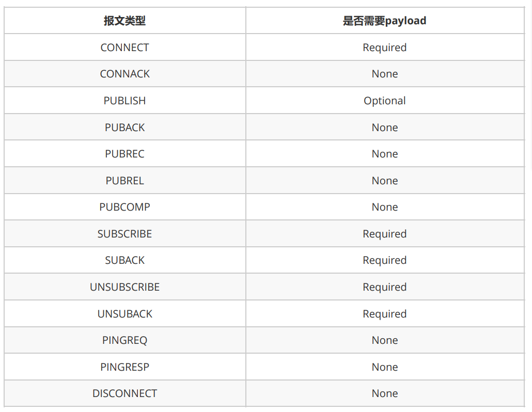This screenshot has height=412, width=532.
Task: Select the PUBREL table entry
Action: click(x=124, y=181)
